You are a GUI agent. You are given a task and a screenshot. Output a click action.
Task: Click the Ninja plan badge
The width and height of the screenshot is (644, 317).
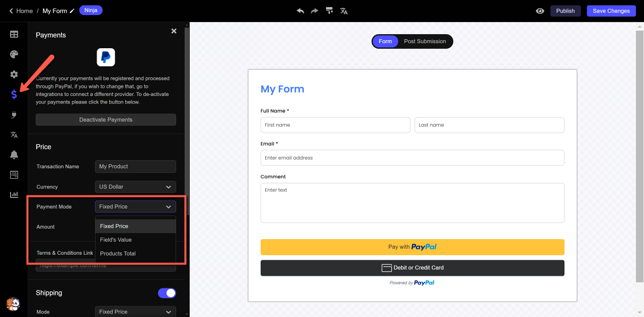tap(91, 10)
